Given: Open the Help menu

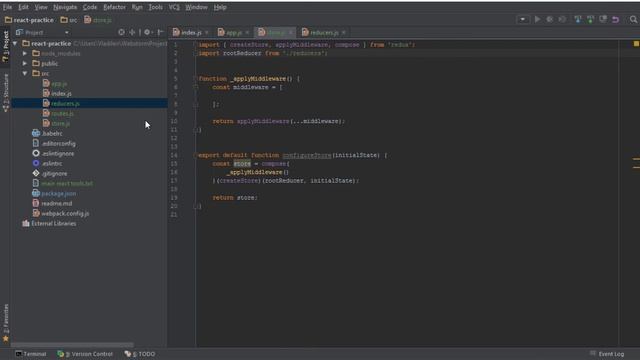Looking at the screenshot, I should (x=220, y=7).
